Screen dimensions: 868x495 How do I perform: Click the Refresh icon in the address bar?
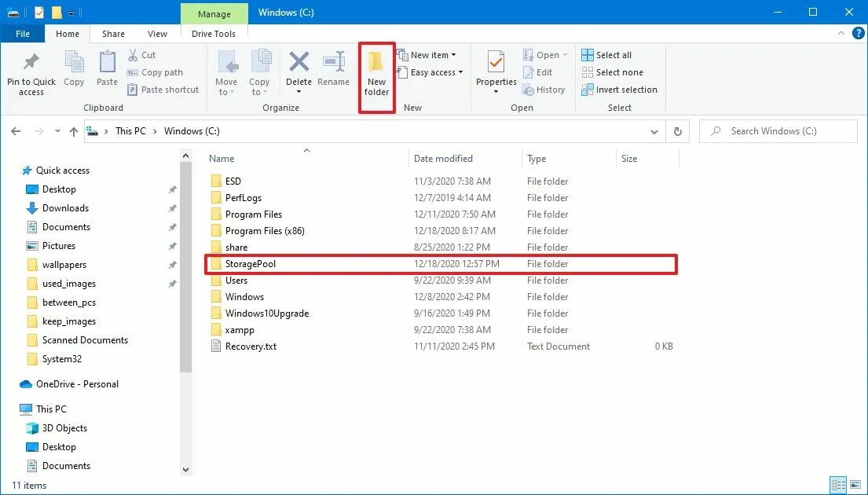coord(677,131)
